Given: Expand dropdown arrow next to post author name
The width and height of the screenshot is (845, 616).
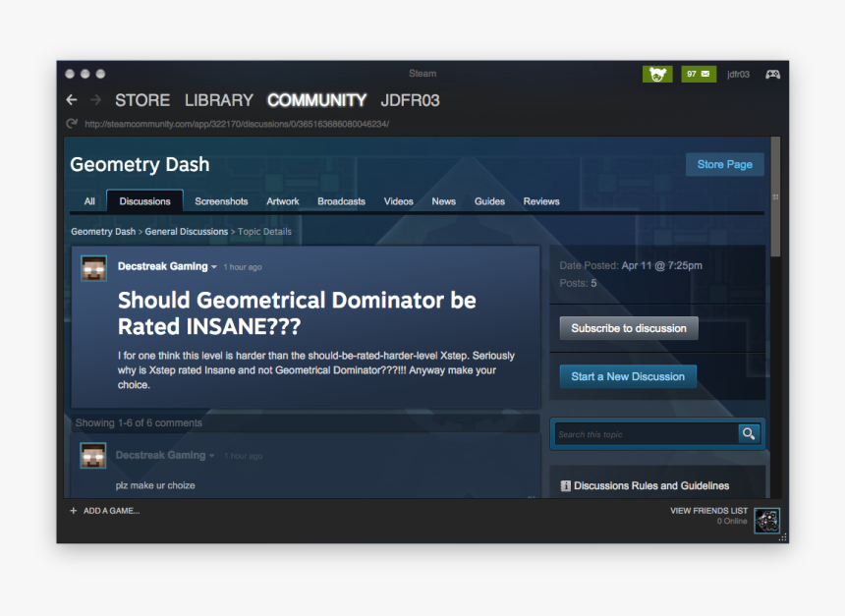Looking at the screenshot, I should (x=214, y=267).
